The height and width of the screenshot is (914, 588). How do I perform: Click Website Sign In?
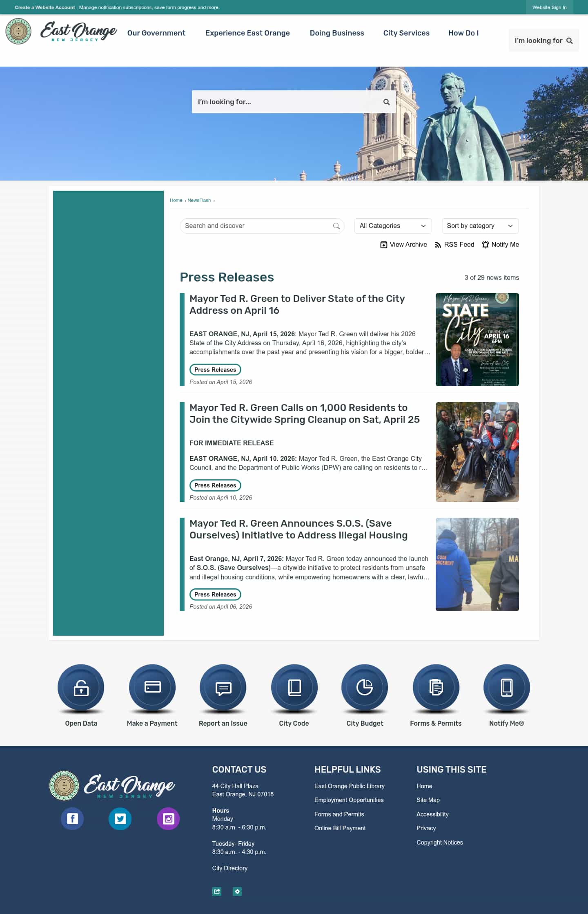pos(549,7)
